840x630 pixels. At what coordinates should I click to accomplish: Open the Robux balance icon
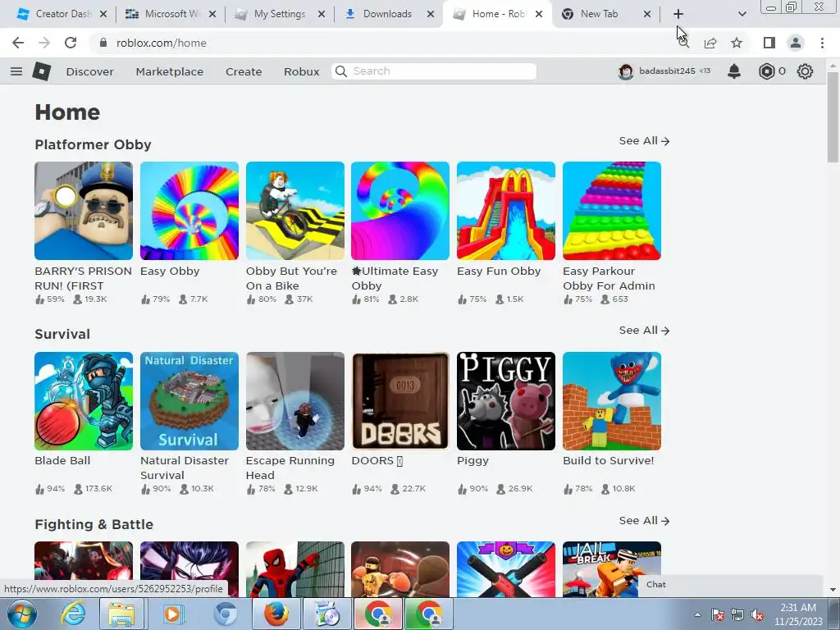(x=767, y=71)
